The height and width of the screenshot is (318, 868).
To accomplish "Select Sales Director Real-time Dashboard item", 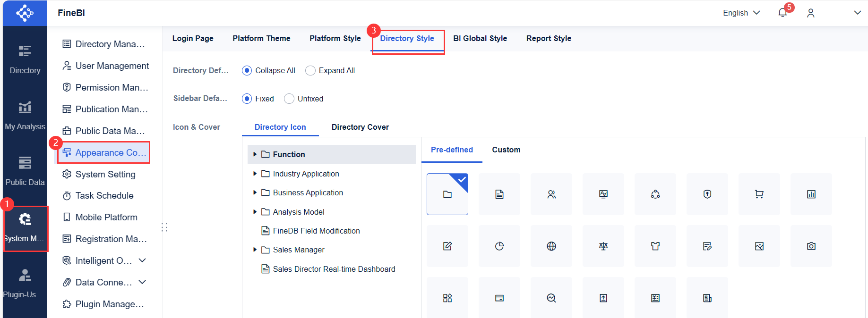I will tap(334, 269).
